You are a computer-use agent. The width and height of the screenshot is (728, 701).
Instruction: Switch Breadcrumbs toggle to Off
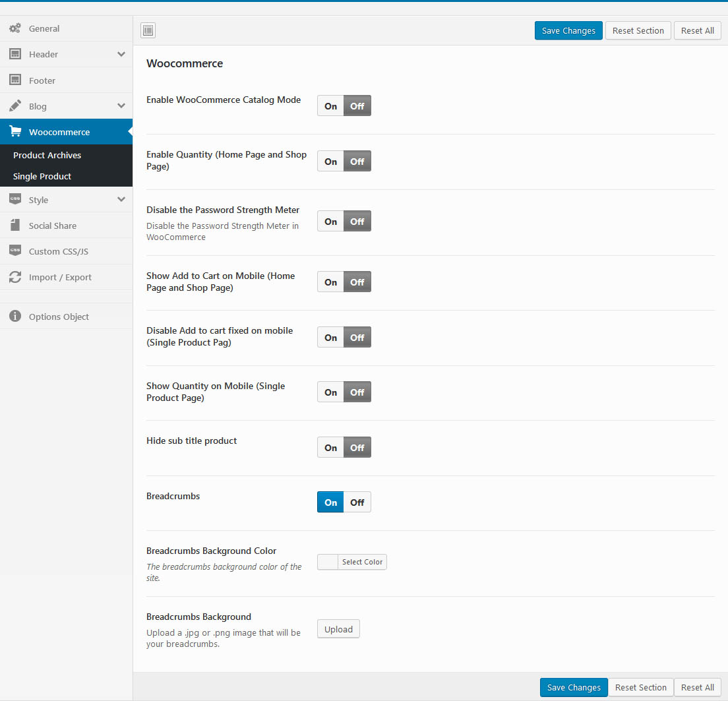pyautogui.click(x=357, y=503)
